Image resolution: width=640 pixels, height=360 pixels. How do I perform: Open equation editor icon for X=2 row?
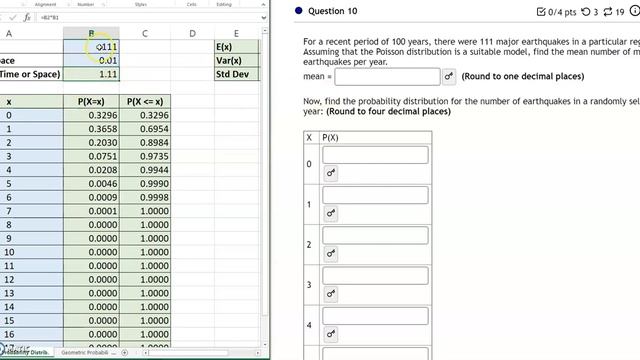pyautogui.click(x=331, y=253)
